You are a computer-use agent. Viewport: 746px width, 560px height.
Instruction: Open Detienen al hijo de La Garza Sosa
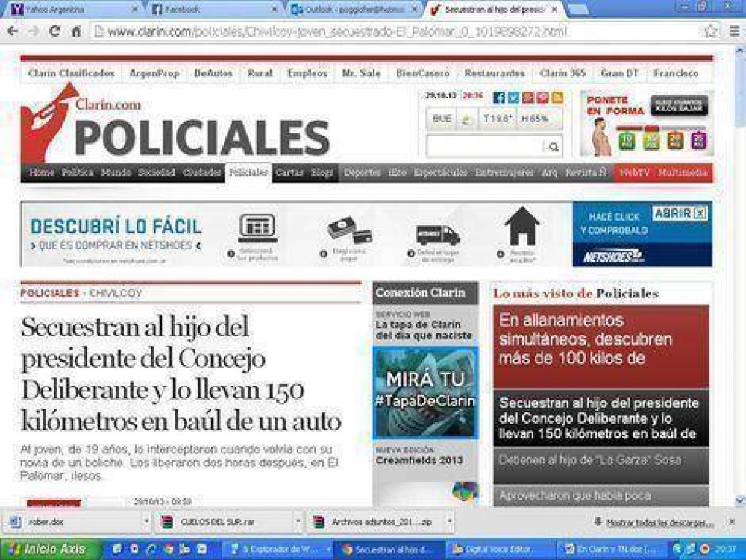click(x=601, y=466)
